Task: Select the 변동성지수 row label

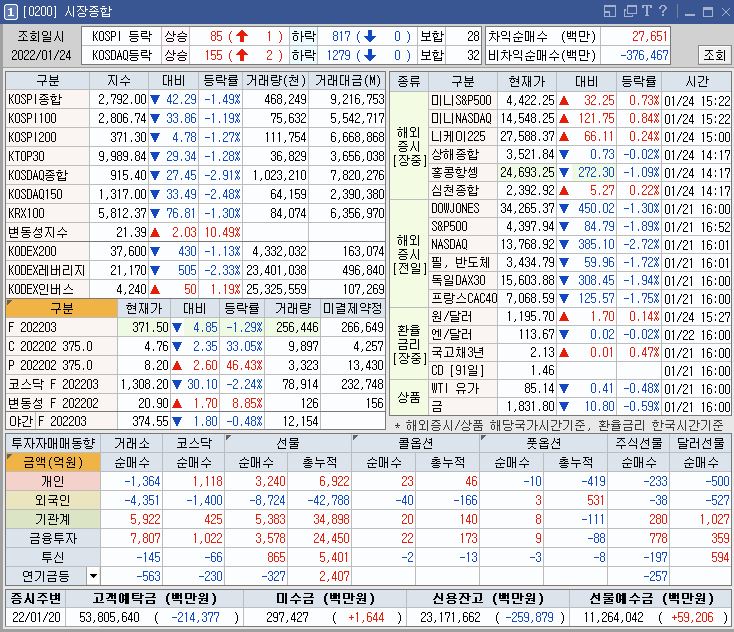Action: pos(47,232)
